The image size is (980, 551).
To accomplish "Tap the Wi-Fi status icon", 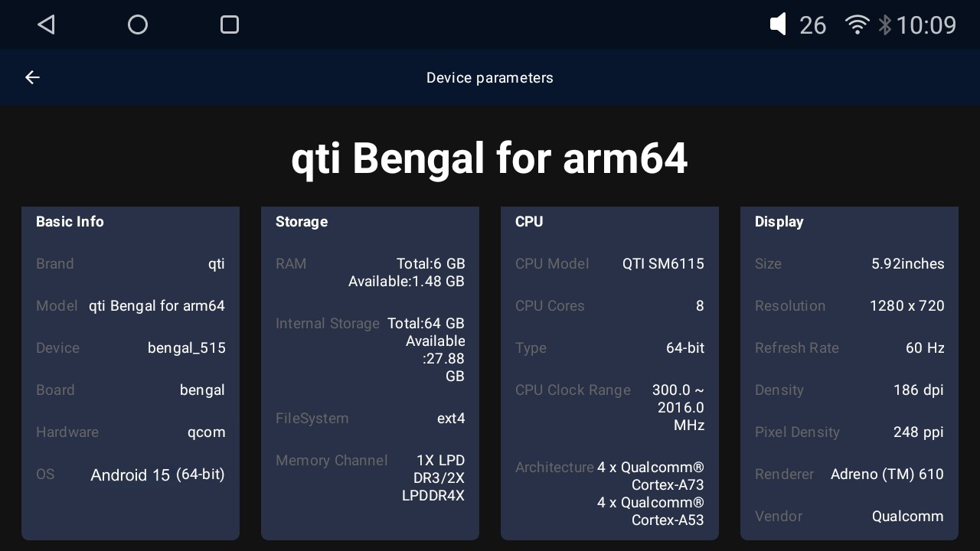I will coord(857,25).
